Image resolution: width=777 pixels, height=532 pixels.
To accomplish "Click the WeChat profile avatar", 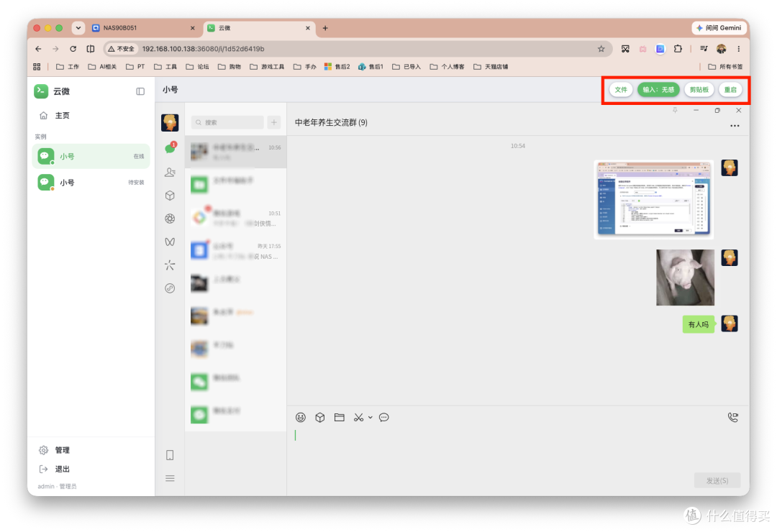I will click(170, 122).
